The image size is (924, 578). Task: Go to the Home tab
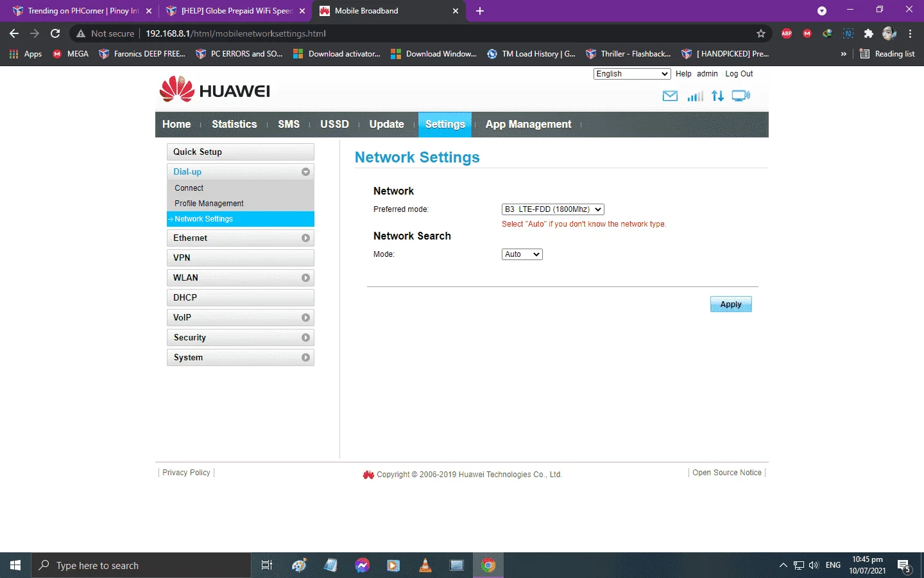[x=176, y=125]
